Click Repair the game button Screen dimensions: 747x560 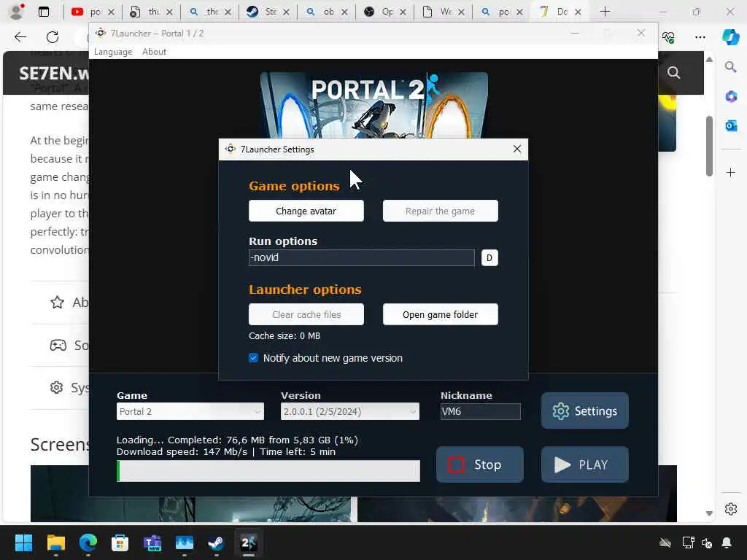click(x=440, y=211)
